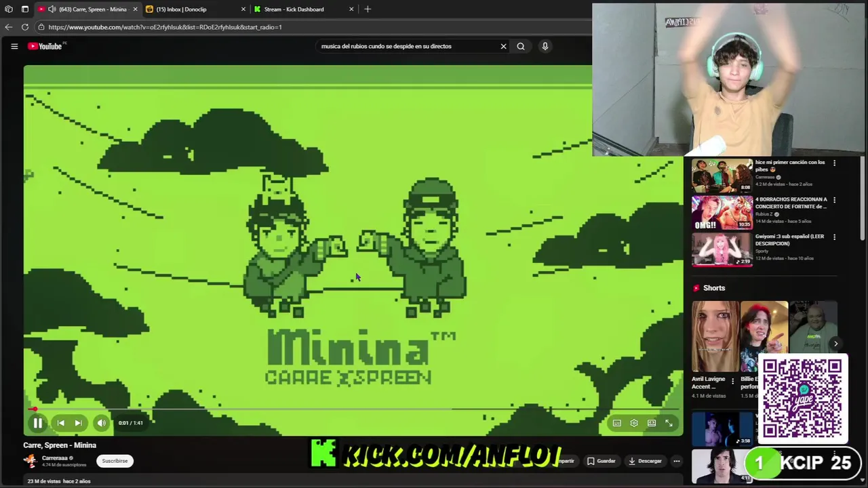Go to YouTube home via logo
This screenshot has width=868, height=488.
coord(45,46)
